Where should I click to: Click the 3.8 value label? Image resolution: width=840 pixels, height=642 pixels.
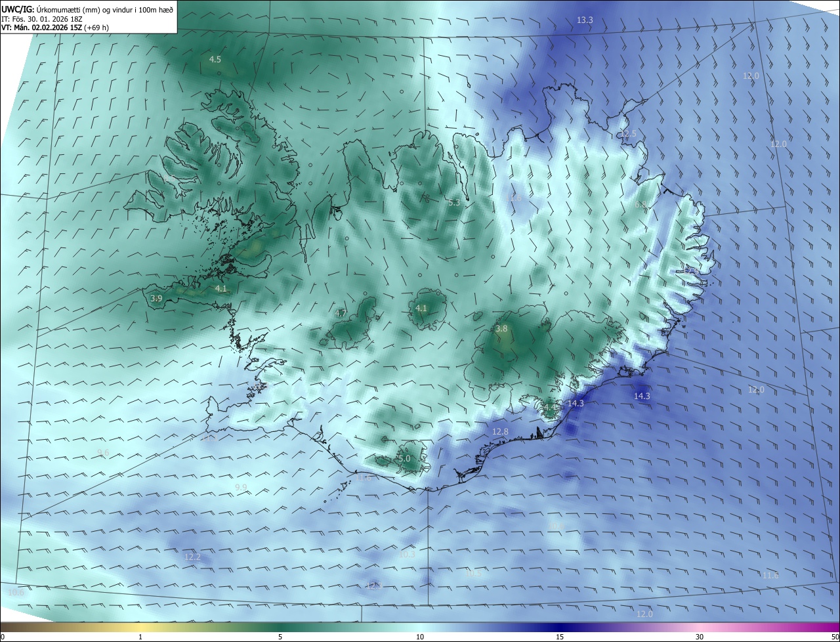(x=501, y=329)
